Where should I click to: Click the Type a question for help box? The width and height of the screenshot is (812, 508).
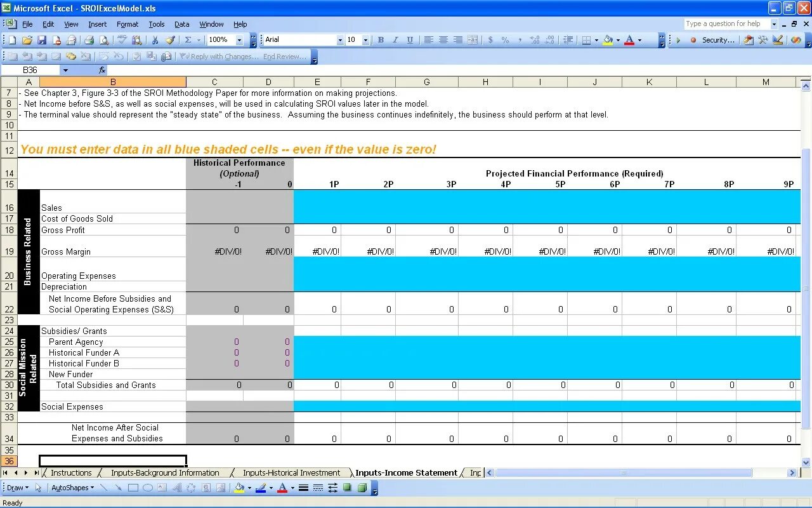[x=726, y=24]
